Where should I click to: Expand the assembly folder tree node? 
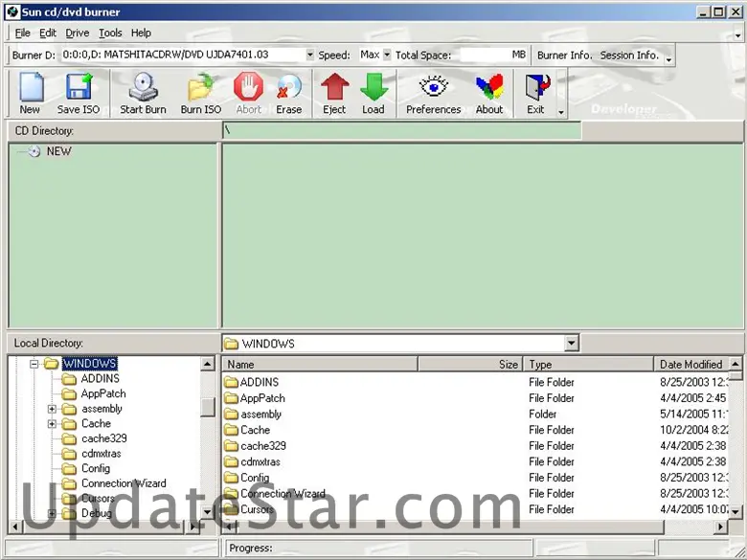(53, 409)
